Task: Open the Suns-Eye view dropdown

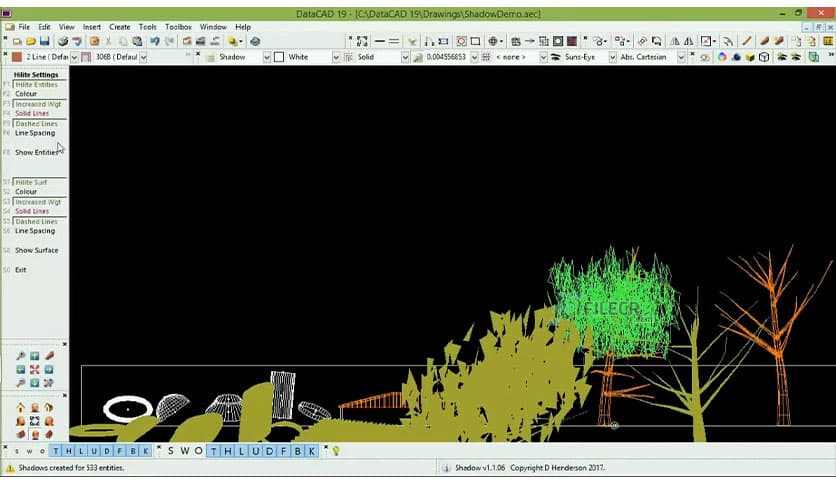Action: click(613, 58)
